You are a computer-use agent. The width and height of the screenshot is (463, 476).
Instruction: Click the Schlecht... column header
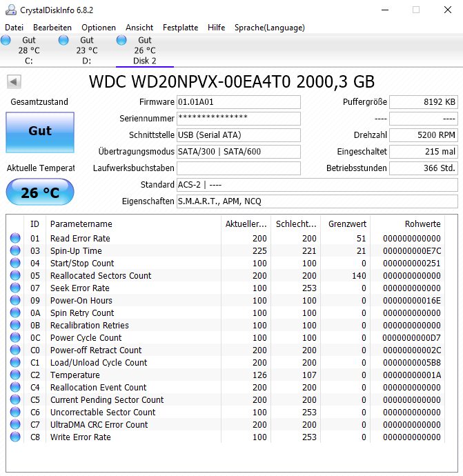(296, 224)
